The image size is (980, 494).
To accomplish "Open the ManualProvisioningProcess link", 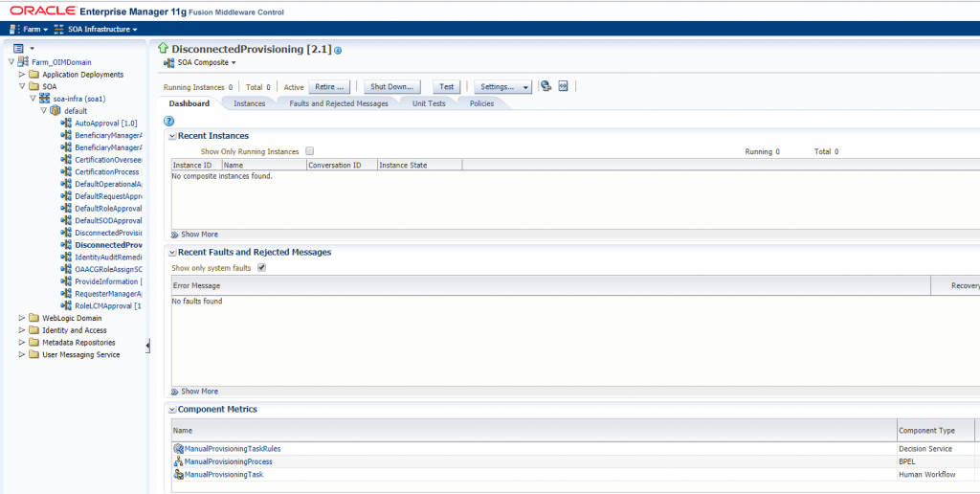I will coord(228,461).
